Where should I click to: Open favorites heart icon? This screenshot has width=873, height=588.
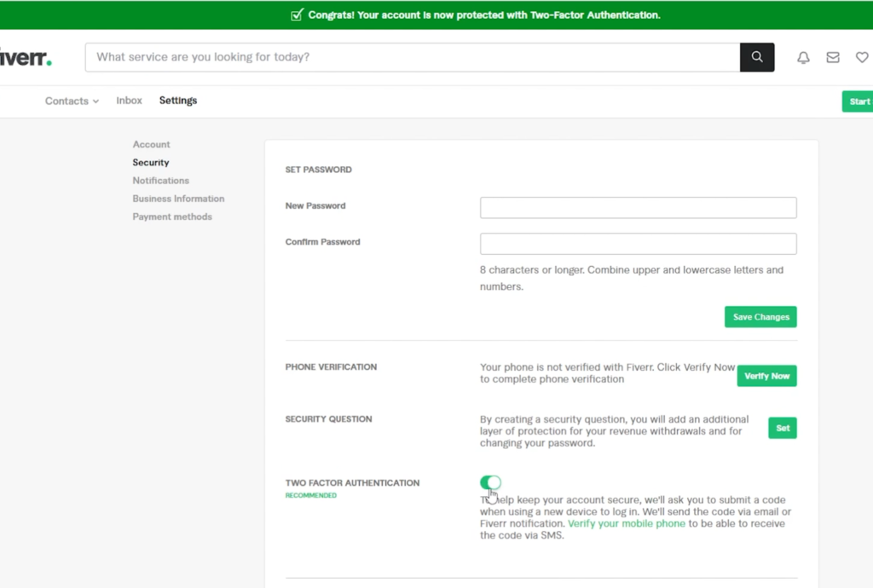(862, 57)
